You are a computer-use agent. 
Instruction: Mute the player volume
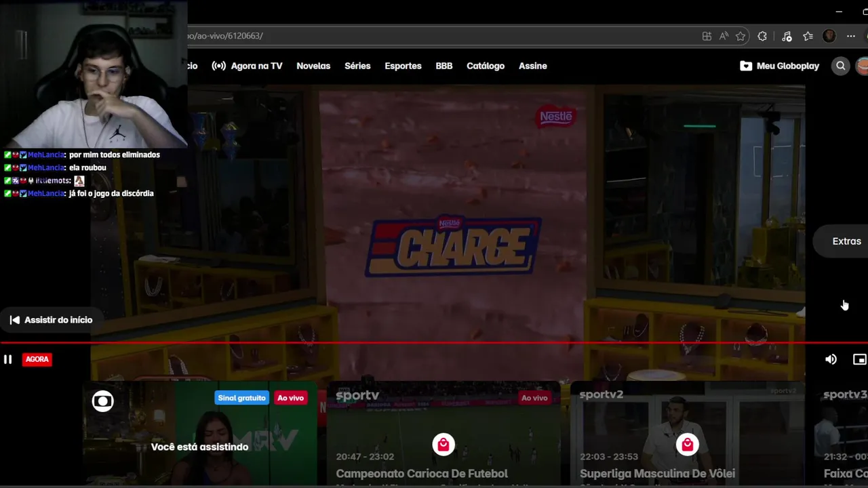[x=831, y=359]
